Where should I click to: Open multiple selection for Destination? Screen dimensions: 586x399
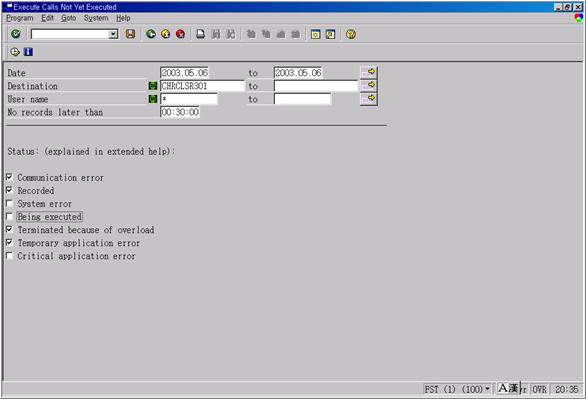tap(369, 86)
